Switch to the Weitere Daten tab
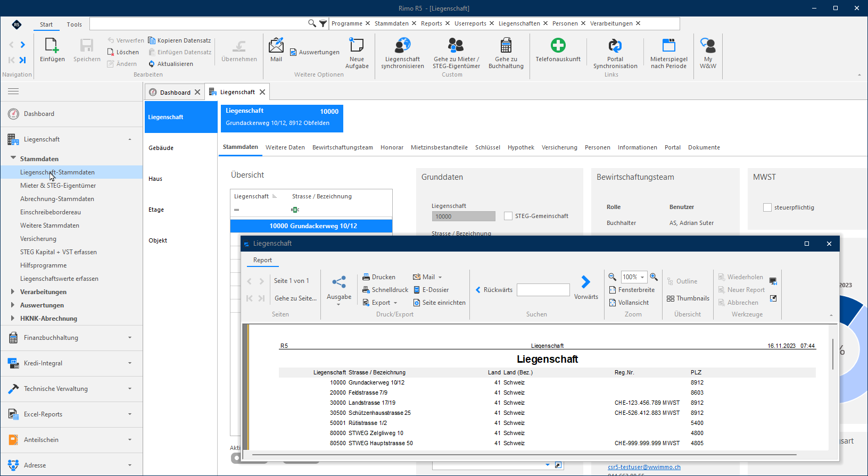 pos(285,147)
